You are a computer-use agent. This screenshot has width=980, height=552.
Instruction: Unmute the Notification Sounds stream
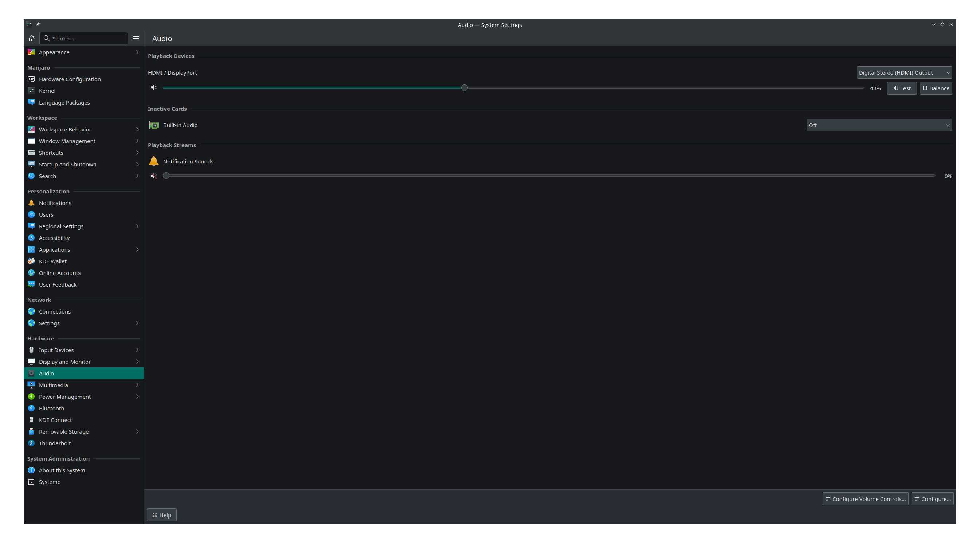point(154,176)
